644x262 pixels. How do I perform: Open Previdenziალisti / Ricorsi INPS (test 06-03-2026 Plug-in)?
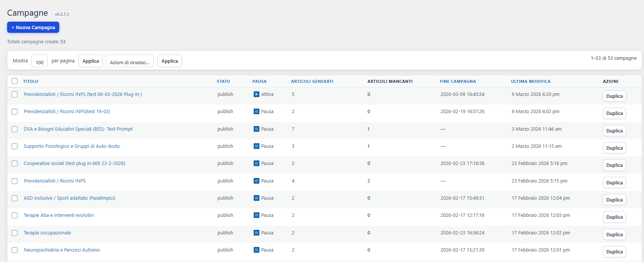click(x=83, y=94)
